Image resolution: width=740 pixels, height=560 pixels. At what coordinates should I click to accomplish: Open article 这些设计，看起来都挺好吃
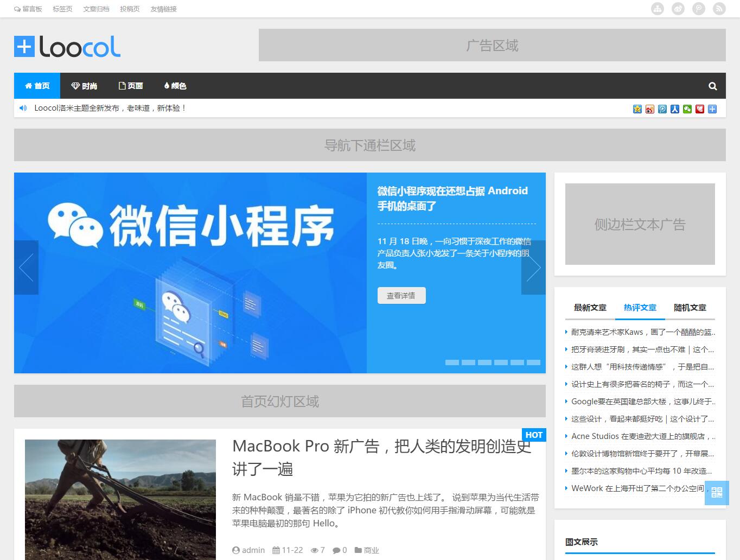tap(643, 419)
